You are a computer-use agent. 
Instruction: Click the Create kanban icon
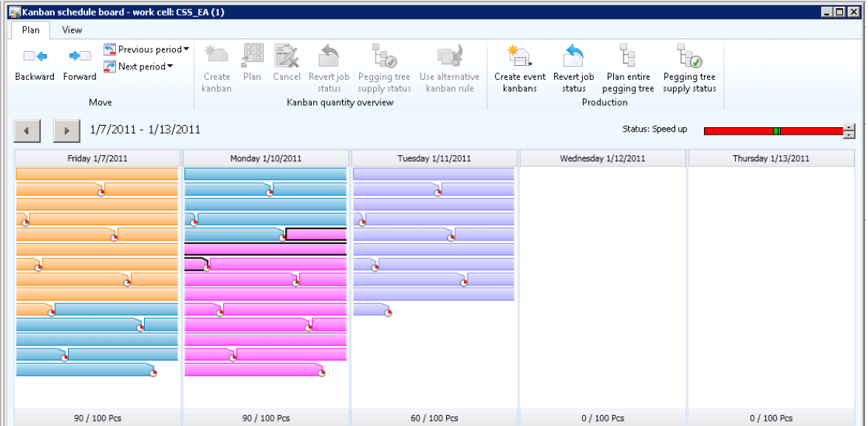(216, 57)
